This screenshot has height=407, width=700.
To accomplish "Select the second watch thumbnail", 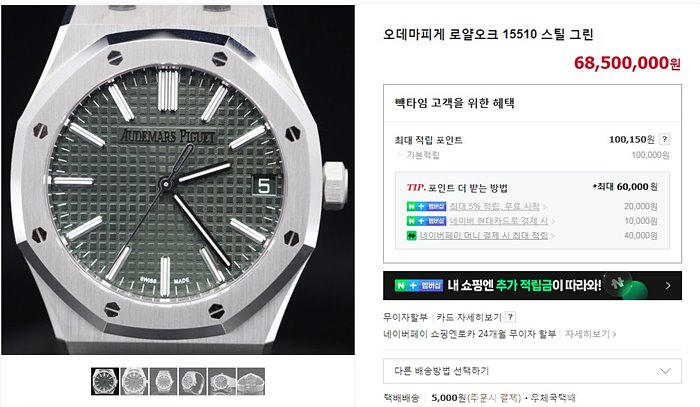I will (134, 381).
